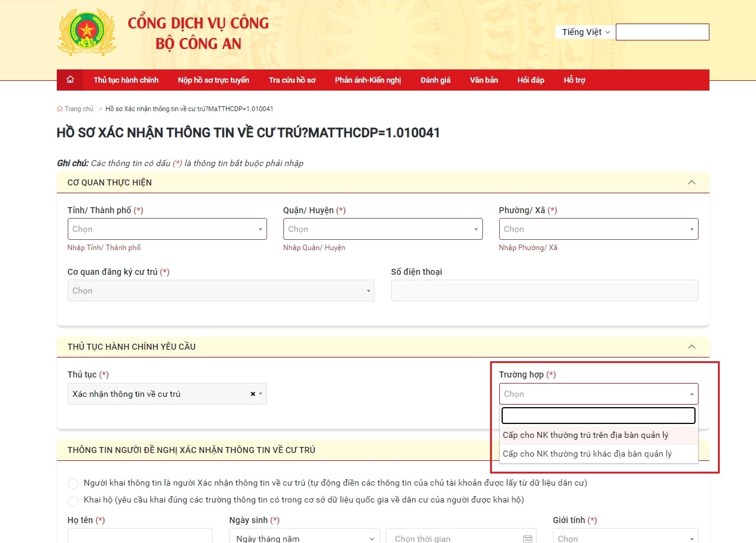Click the Họ tên input field
The image size is (756, 543).
tap(140, 536)
